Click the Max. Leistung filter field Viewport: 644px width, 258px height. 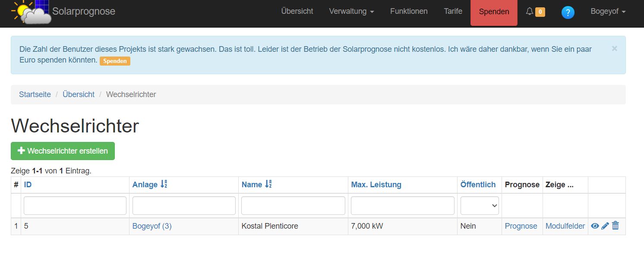click(402, 206)
